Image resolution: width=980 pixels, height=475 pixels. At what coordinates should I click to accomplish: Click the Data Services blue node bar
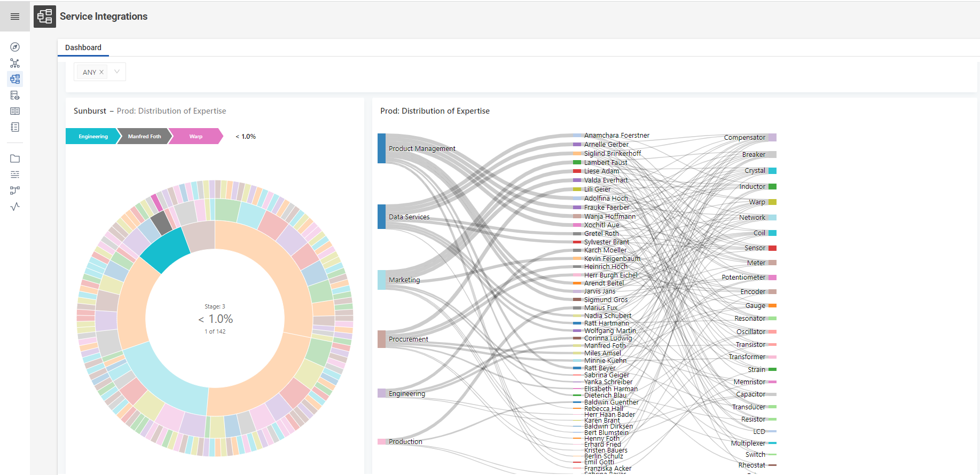tap(381, 217)
